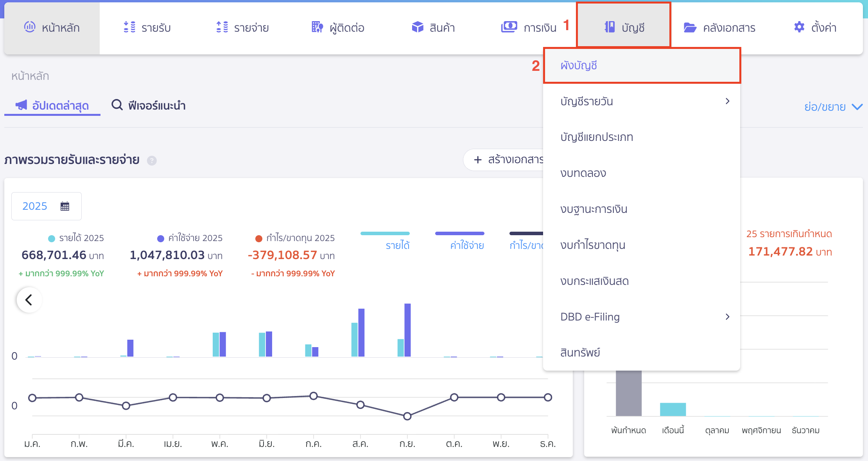
Task: Click the megaphone icon of อัปเดตล่าสุด
Action: click(x=21, y=105)
